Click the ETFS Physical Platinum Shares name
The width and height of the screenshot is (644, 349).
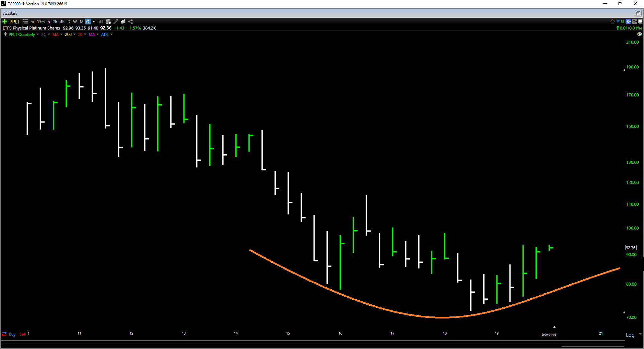click(32, 28)
